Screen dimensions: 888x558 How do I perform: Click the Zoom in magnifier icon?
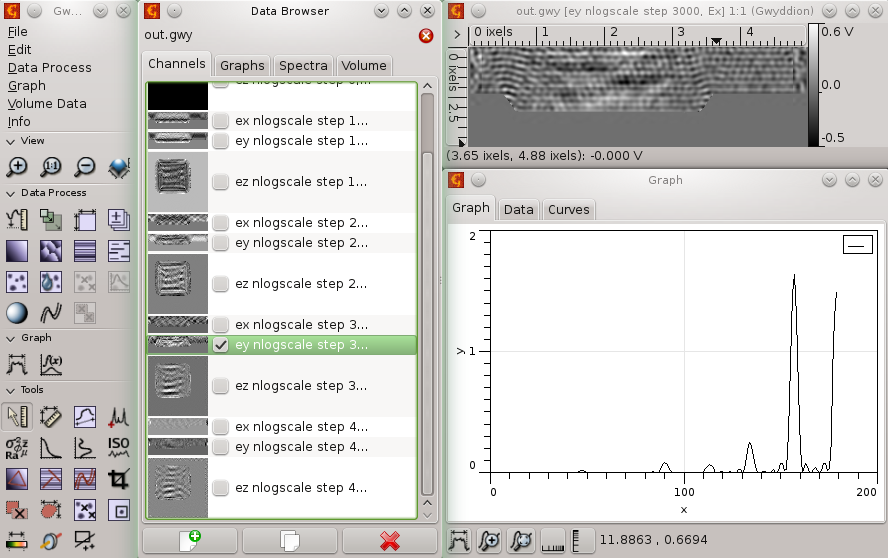(17, 167)
